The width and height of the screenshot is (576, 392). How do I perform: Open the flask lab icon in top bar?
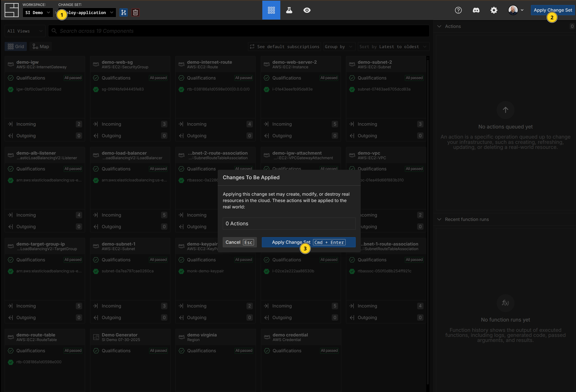(x=289, y=10)
